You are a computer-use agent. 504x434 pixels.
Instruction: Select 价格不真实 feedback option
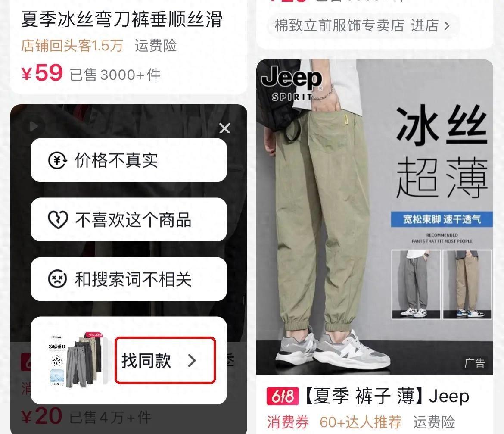point(128,160)
